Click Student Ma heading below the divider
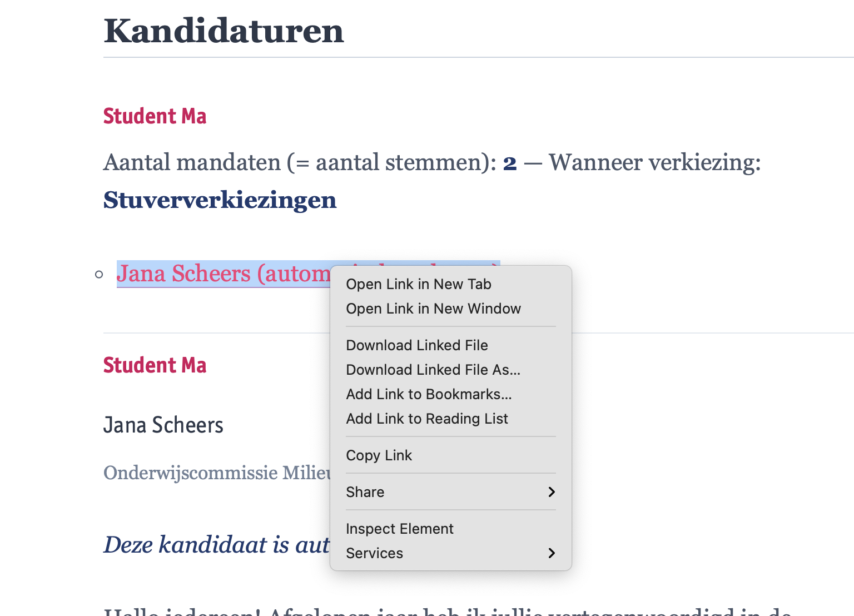The height and width of the screenshot is (616, 854). [x=155, y=365]
